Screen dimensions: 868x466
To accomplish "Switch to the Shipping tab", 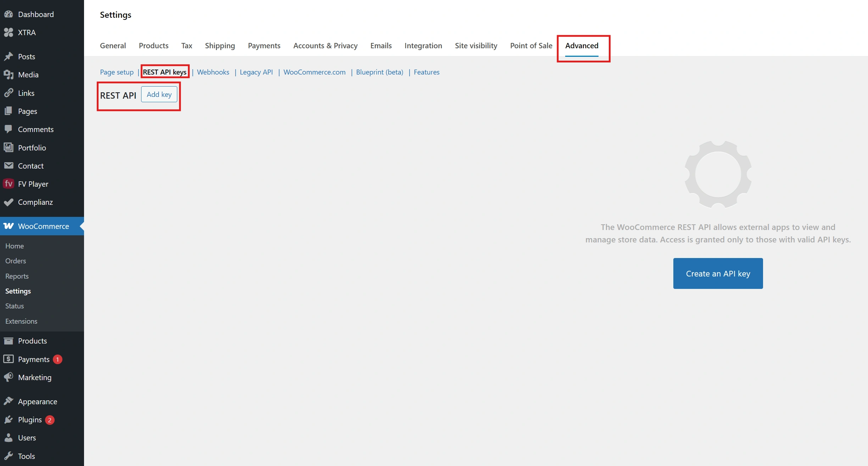I will point(219,45).
